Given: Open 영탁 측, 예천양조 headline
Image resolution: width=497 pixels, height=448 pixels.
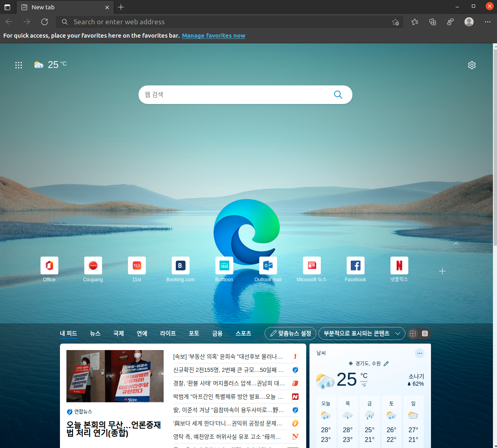Looking at the screenshot, I should coord(227,437).
